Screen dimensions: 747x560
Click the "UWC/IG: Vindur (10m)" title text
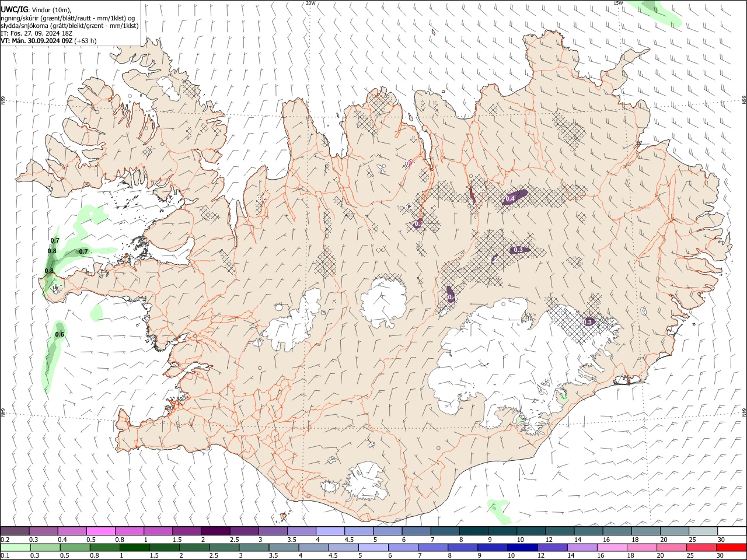tap(36, 10)
